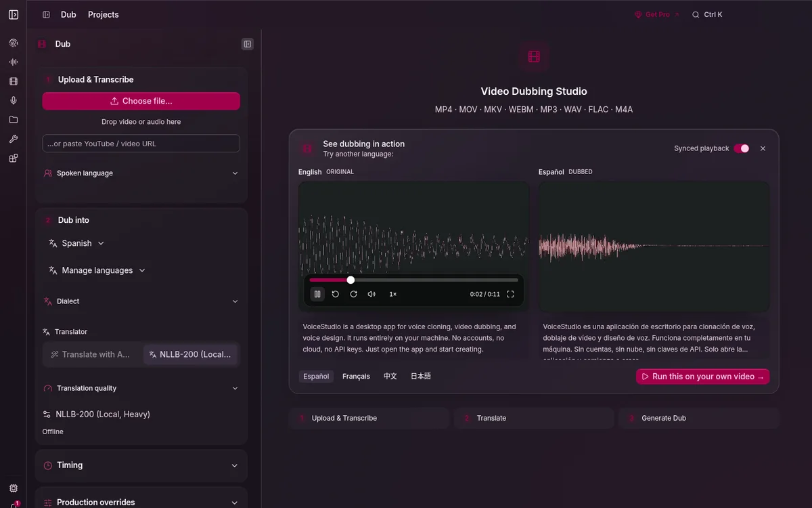The image size is (812, 508).
Task: Click Run this on your own video
Action: pos(702,377)
